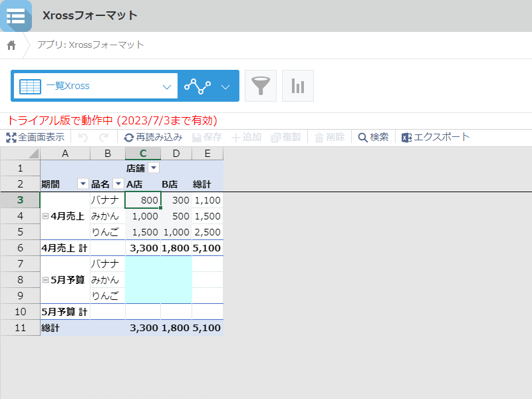
Task: Click 4月売上 計 row label
Action: pyautogui.click(x=65, y=247)
